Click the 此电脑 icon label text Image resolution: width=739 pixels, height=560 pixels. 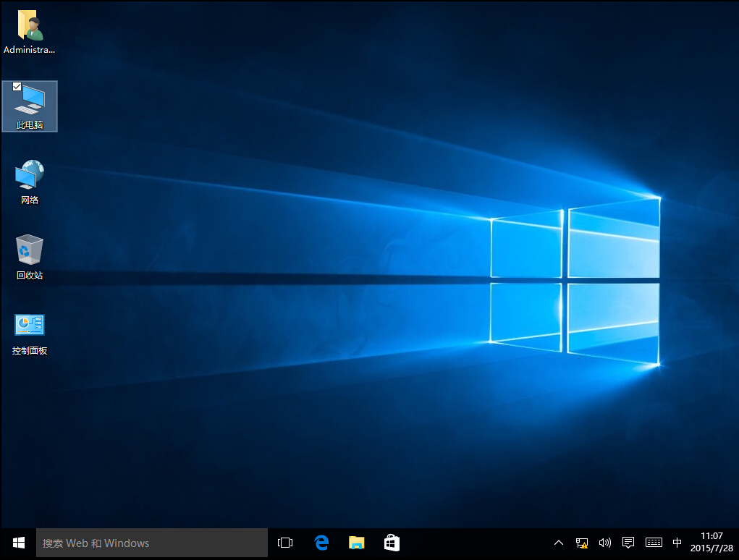click(30, 125)
